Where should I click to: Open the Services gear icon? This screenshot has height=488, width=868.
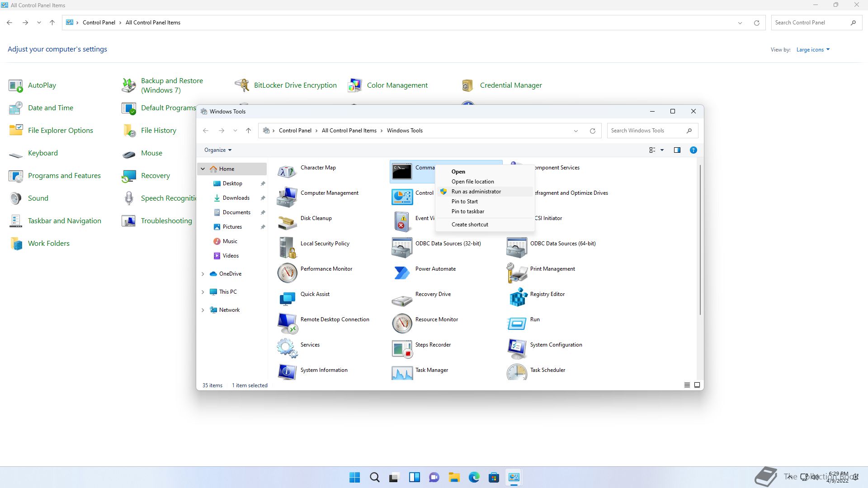[287, 348]
